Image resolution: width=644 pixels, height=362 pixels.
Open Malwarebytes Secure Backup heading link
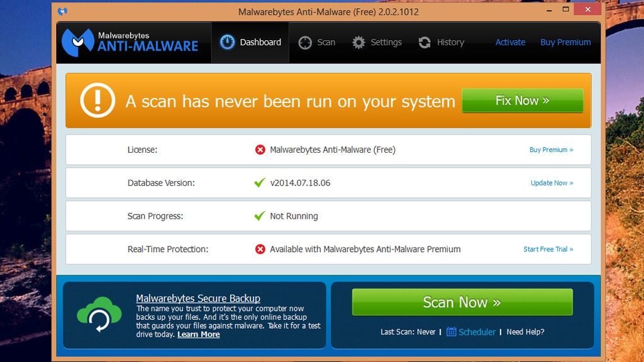pos(198,299)
